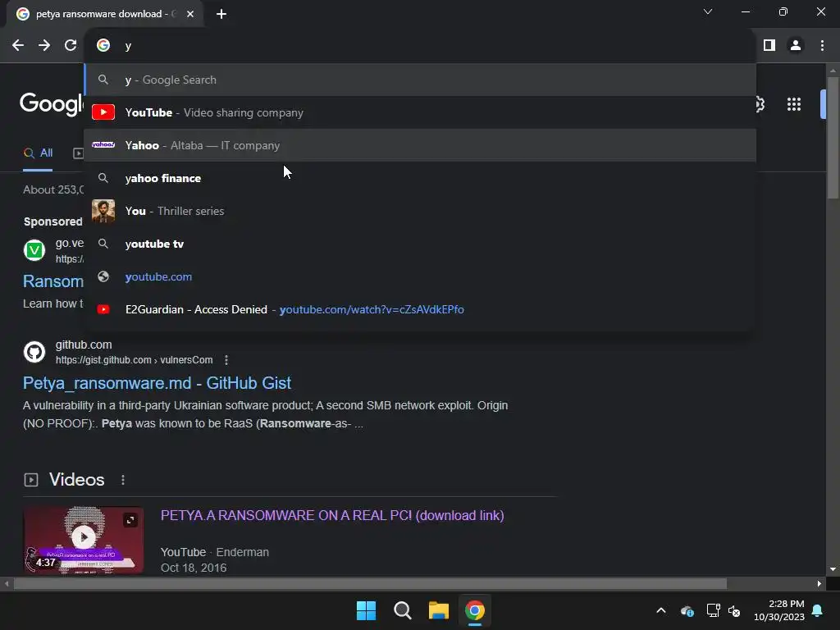Click the scroll left arrow on horizontal scrollbar
Screen dimensions: 840x630
(7, 584)
